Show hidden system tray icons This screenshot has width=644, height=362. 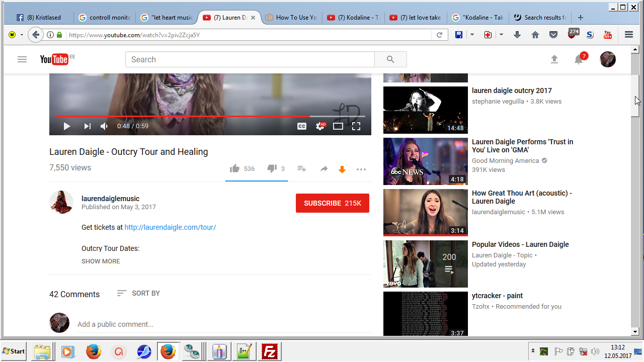(x=532, y=350)
